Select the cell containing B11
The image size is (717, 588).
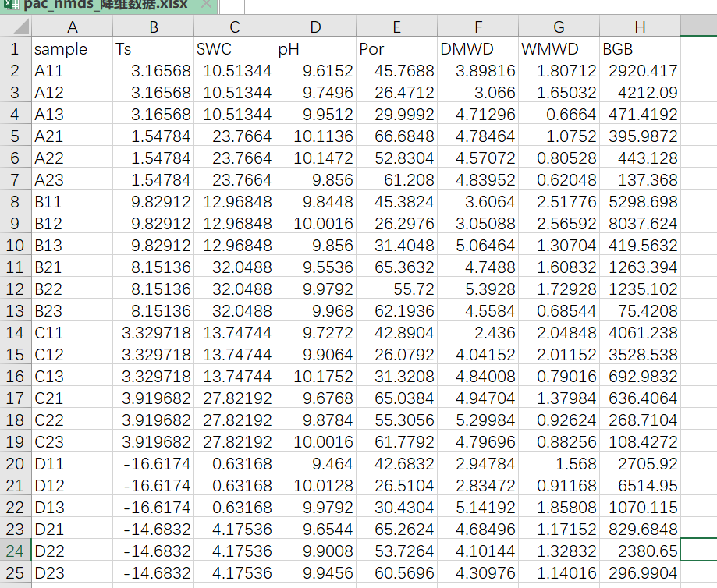tap(73, 201)
